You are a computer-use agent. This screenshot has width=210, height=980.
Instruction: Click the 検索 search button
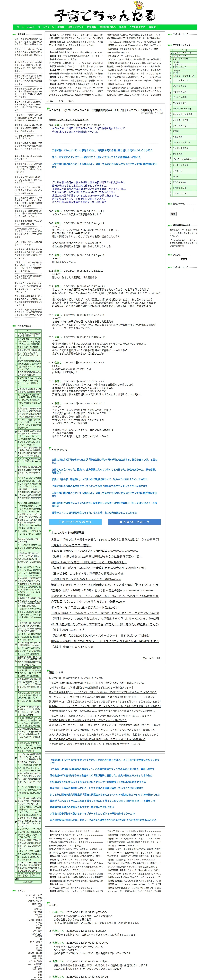[x=173, y=214]
